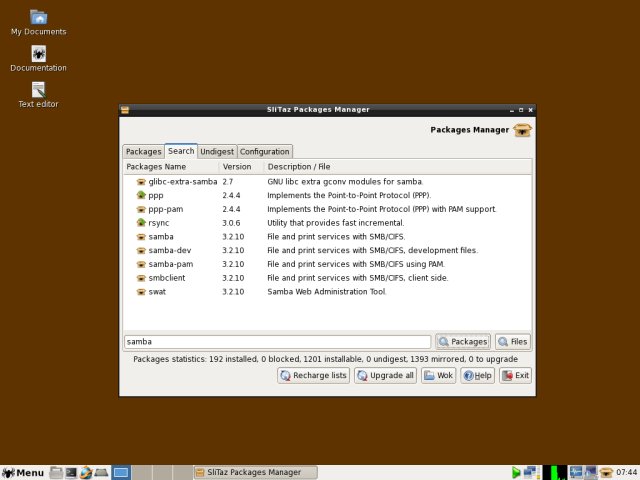Select the rsync package name

point(159,223)
